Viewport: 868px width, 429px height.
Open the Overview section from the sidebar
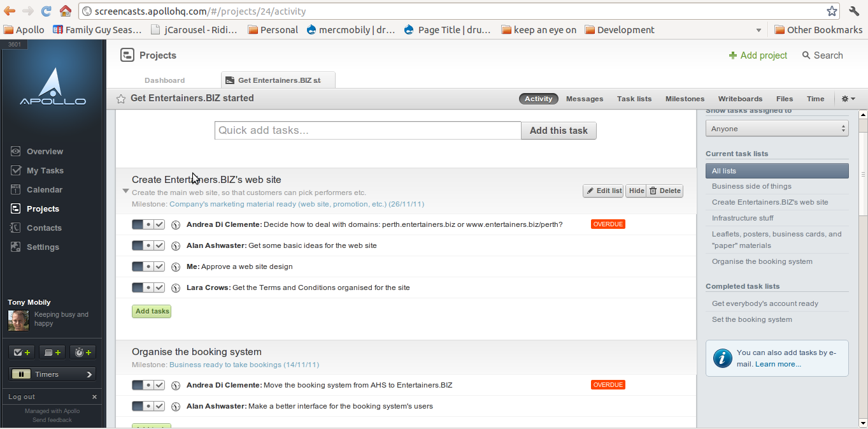pyautogui.click(x=45, y=151)
